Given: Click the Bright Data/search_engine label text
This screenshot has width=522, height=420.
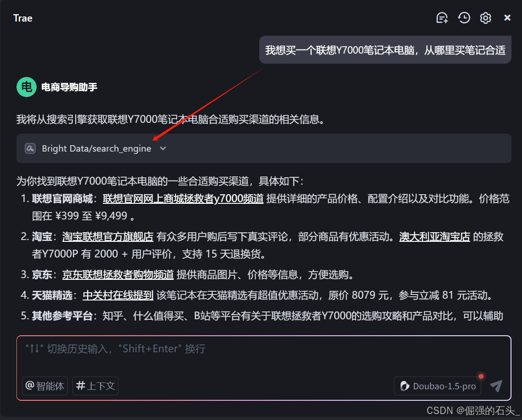Looking at the screenshot, I should coord(97,148).
